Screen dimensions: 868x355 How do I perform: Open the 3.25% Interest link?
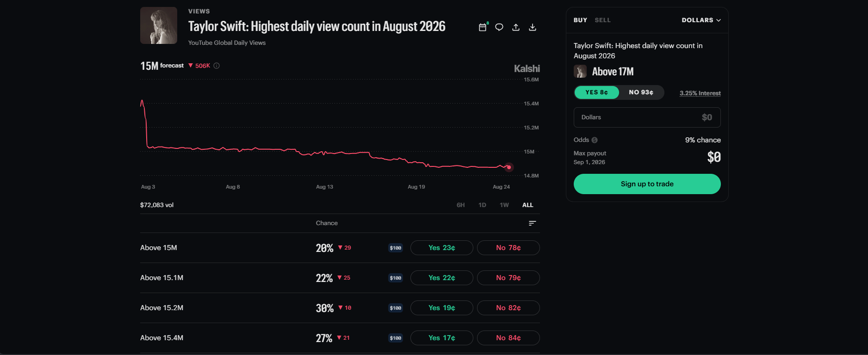point(700,93)
